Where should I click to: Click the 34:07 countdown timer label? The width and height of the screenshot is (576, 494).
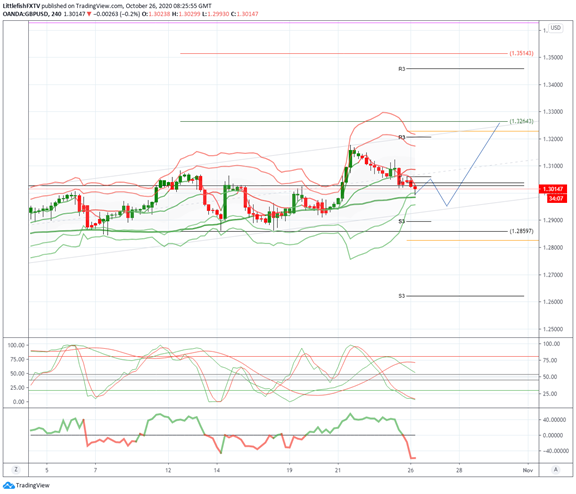tap(557, 198)
